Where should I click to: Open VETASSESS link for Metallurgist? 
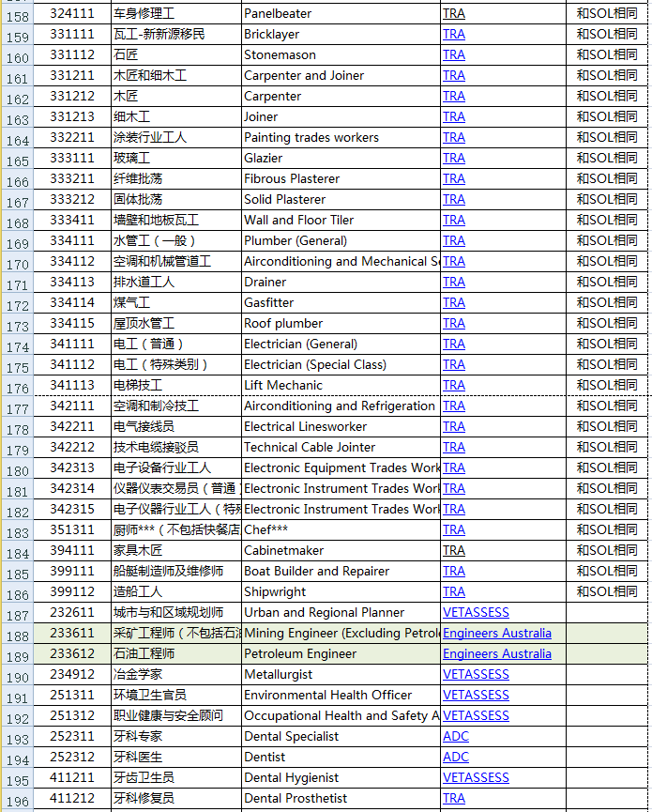click(476, 674)
